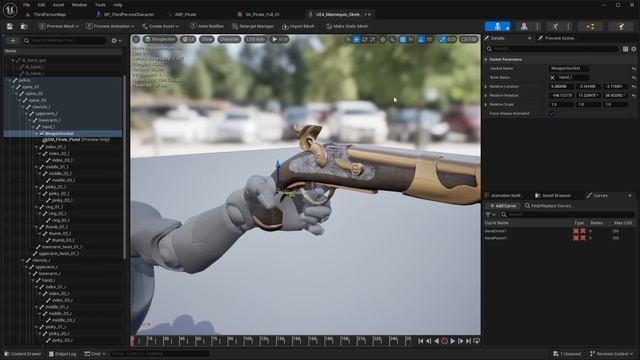Toggle Force Always Animated checkbox
Image resolution: width=640 pixels, height=360 pixels.
click(552, 114)
